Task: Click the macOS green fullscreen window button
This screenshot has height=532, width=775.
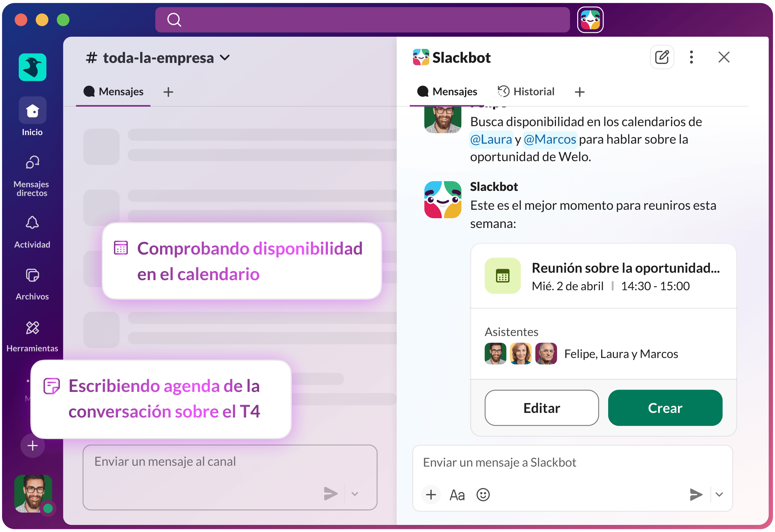Action: [63, 20]
